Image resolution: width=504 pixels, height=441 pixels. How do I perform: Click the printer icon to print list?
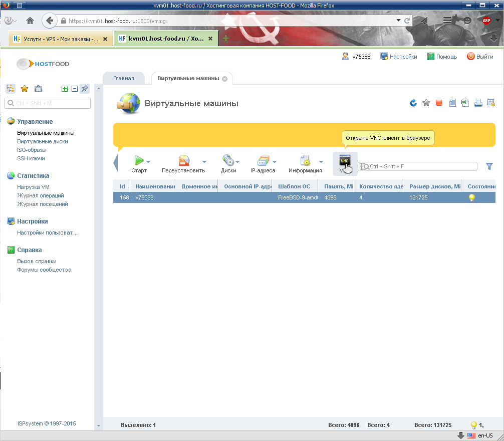click(478, 103)
